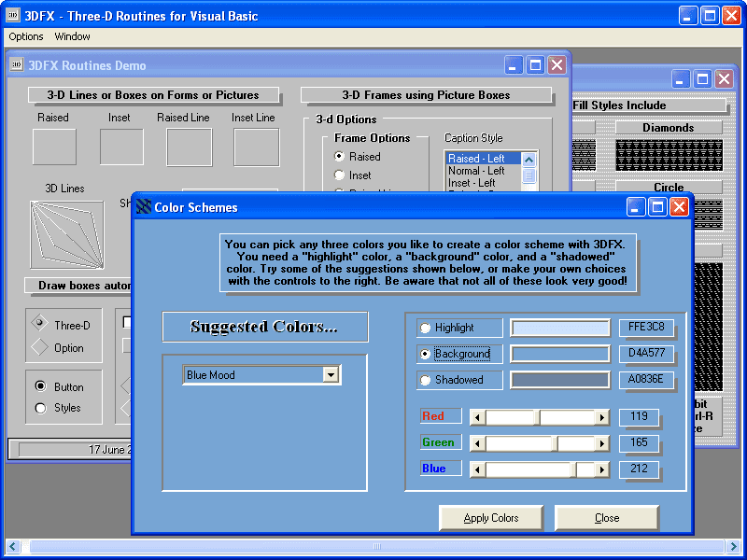Click left arrow of Red scrollbar
The width and height of the screenshot is (747, 560).
pos(477,417)
